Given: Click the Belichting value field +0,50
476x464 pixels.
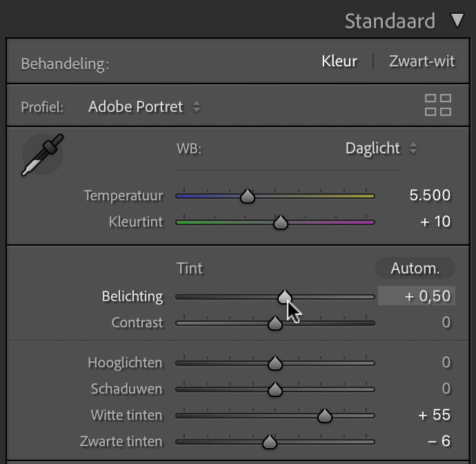Looking at the screenshot, I should pos(416,296).
